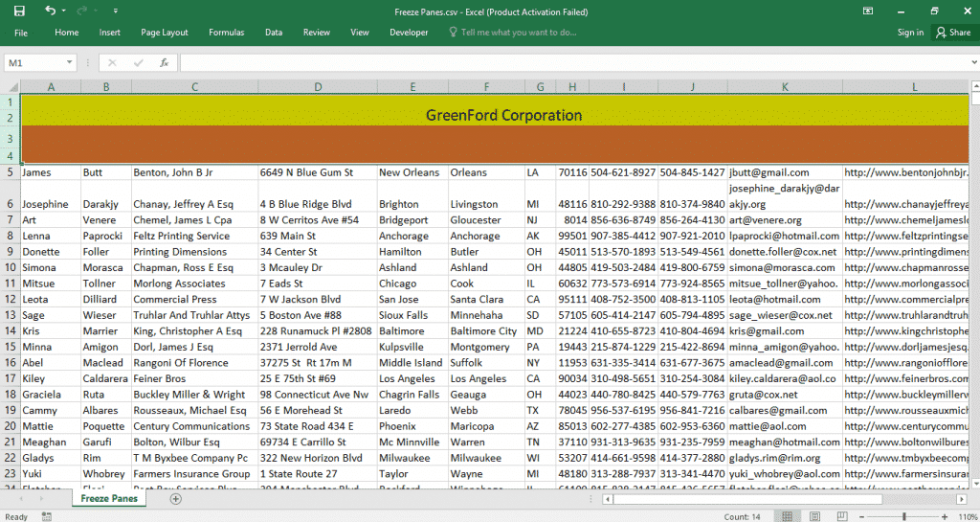Click the Undo arrow icon
The height and width of the screenshot is (522, 980).
point(49,11)
